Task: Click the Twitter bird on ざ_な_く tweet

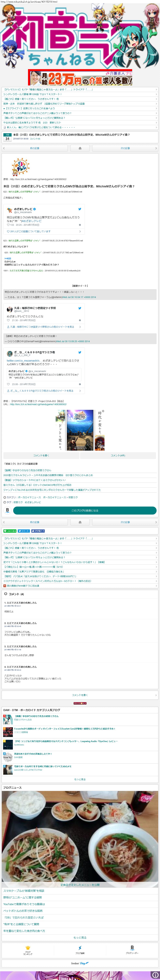Action: tap(79, 352)
